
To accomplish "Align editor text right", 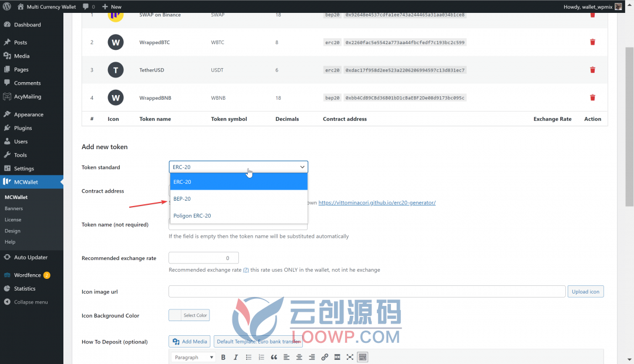I will 312,357.
